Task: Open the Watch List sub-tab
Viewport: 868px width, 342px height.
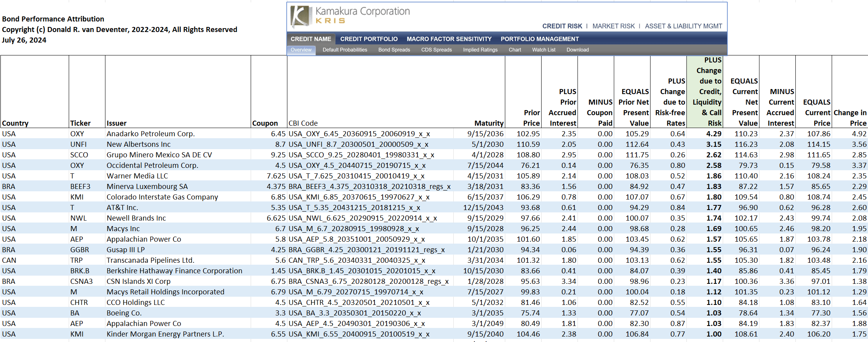Action: [x=544, y=50]
